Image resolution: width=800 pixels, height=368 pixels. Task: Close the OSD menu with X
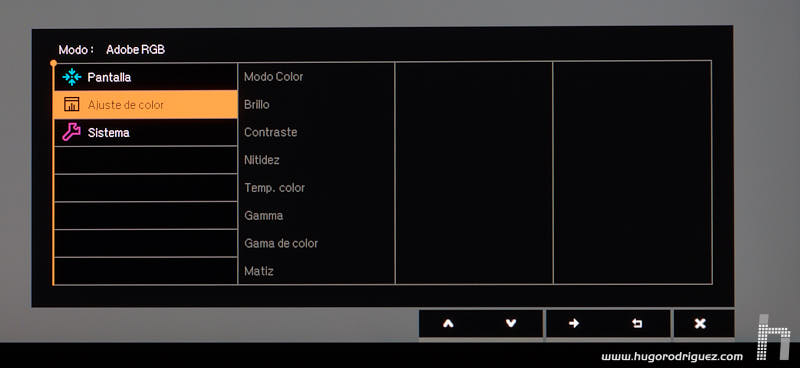click(700, 323)
